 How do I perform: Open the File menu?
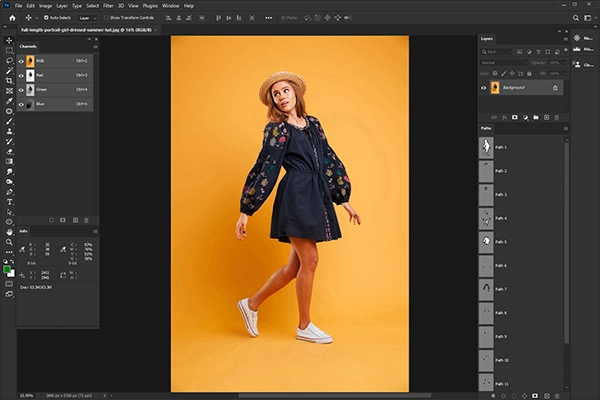[18, 6]
